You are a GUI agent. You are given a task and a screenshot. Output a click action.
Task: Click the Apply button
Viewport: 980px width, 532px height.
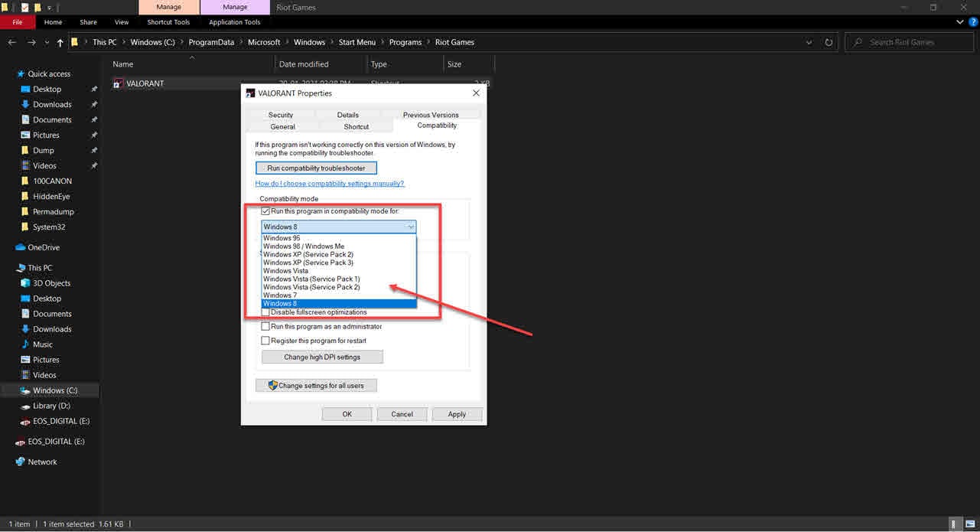point(457,414)
